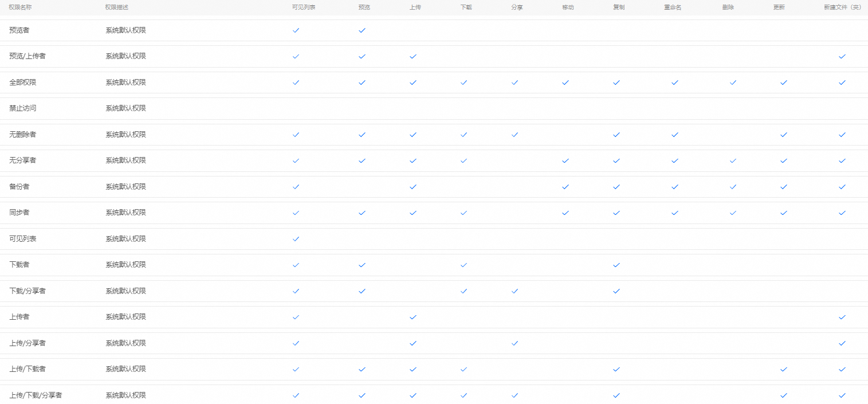The height and width of the screenshot is (404, 868).
Task: Click 系统默认权限 in the 禁止访问 row
Action: point(125,108)
